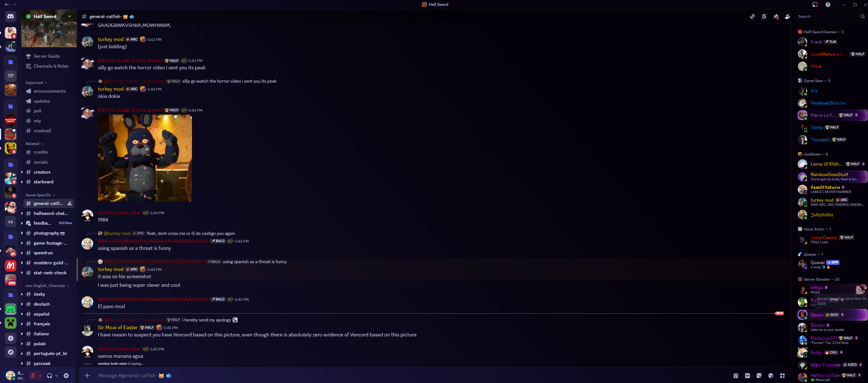
Task: Collapse the important channel category
Action: click(36, 83)
